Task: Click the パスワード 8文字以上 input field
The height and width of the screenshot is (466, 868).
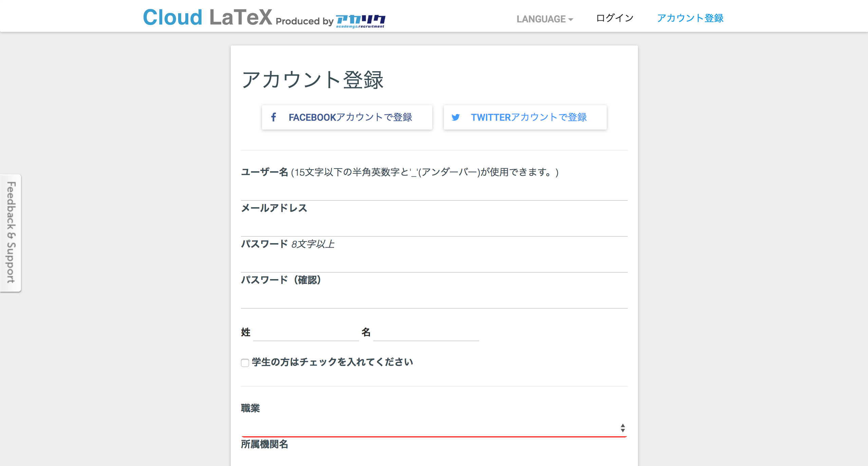Action: click(x=434, y=262)
